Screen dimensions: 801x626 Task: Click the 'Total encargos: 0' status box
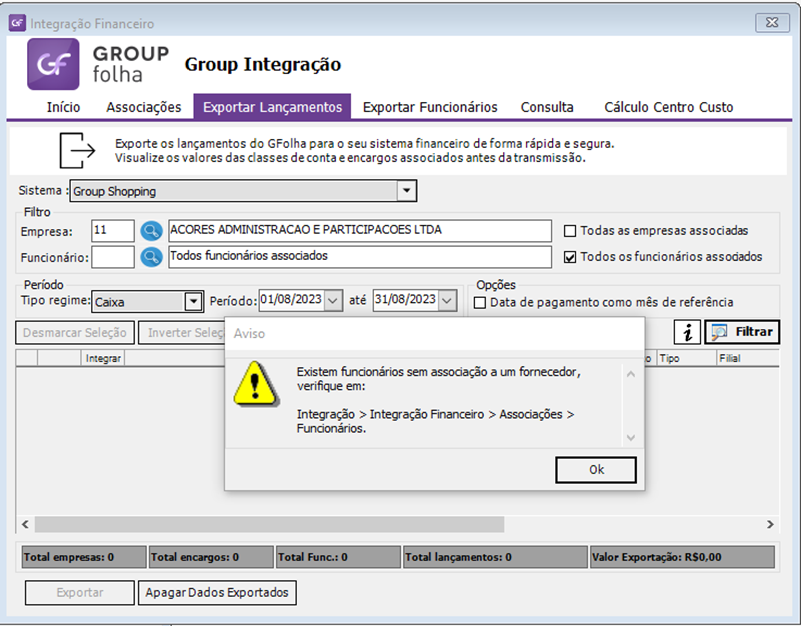210,557
